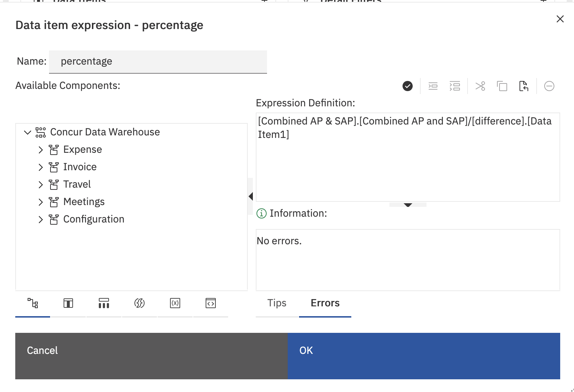Screen dimensions: 574x392
Task: Expand the Meetings folder
Action: click(x=41, y=202)
